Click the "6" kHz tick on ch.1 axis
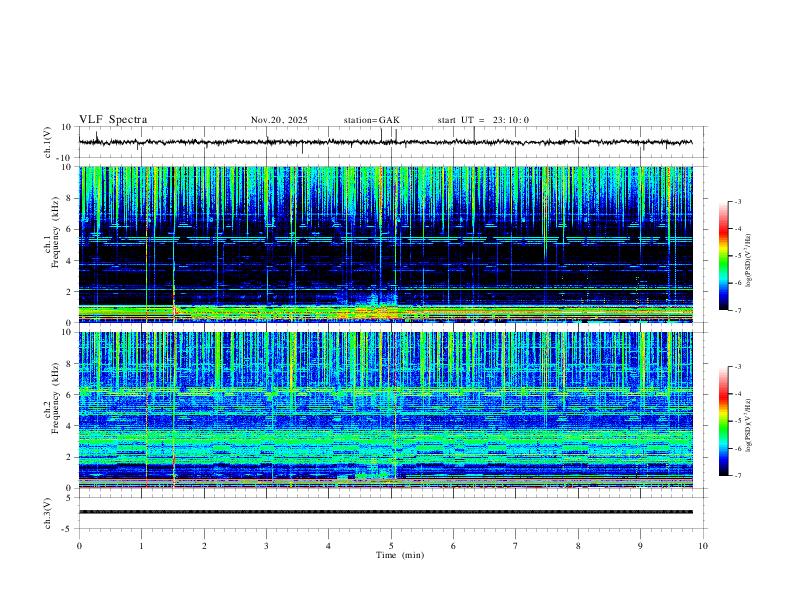792x612 pixels. click(70, 230)
